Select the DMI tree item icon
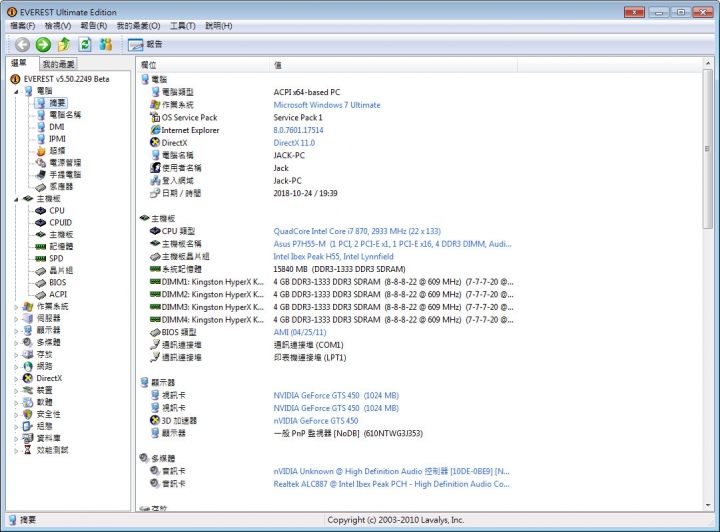Viewport: 720px width, 532px height. click(40, 127)
